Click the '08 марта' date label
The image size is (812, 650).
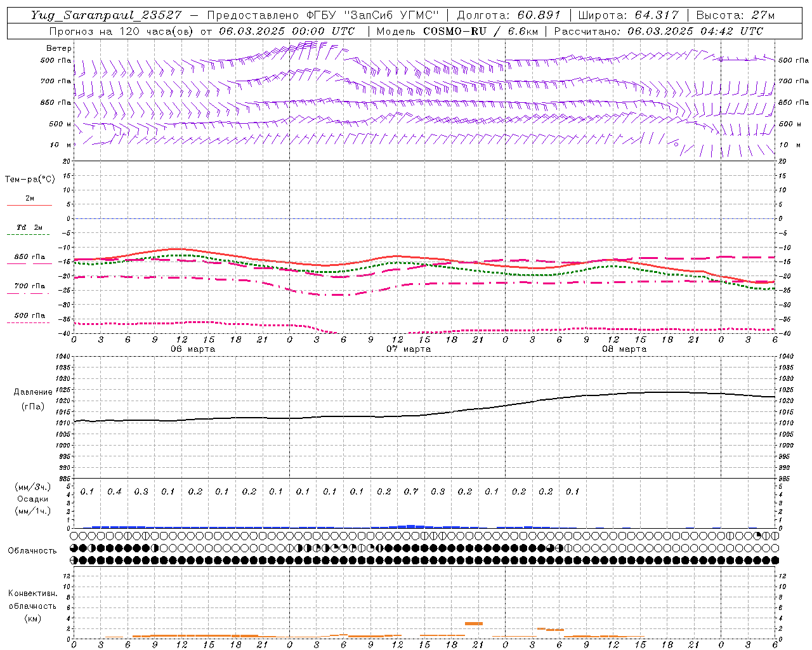coord(624,349)
